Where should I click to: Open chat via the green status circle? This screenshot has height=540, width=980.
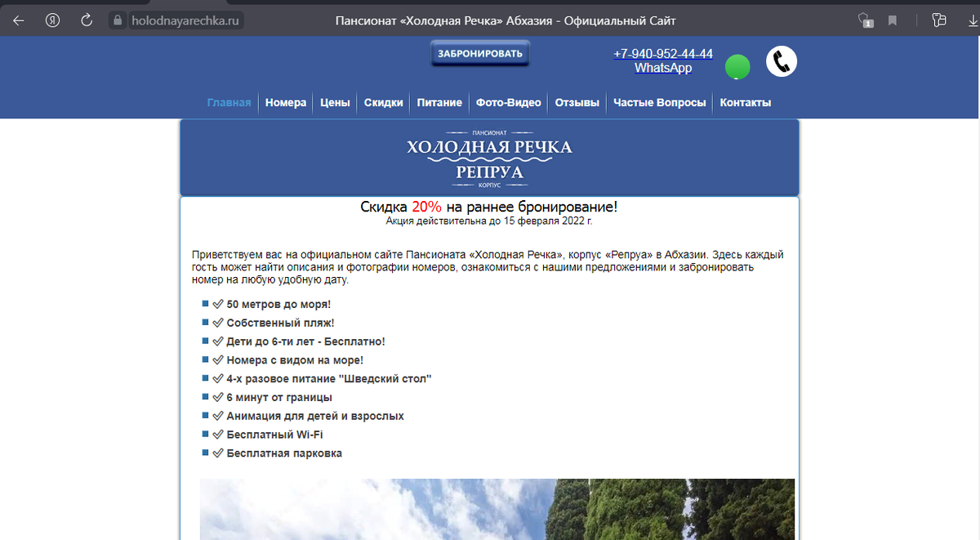tap(737, 68)
